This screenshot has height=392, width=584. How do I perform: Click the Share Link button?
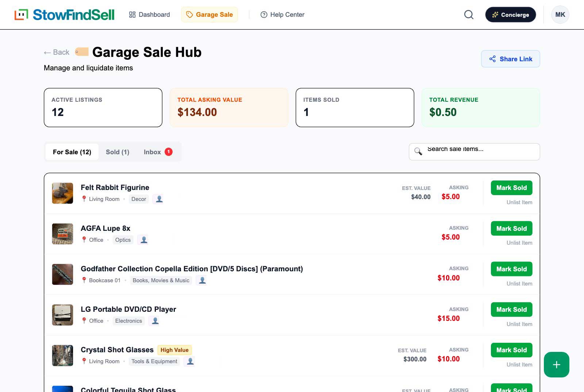point(510,59)
